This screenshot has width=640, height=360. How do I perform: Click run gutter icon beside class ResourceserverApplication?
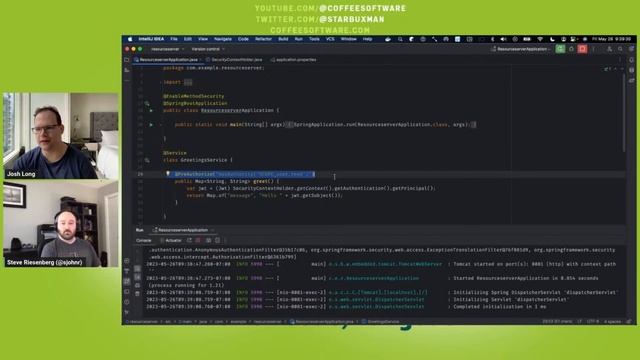pyautogui.click(x=151, y=111)
